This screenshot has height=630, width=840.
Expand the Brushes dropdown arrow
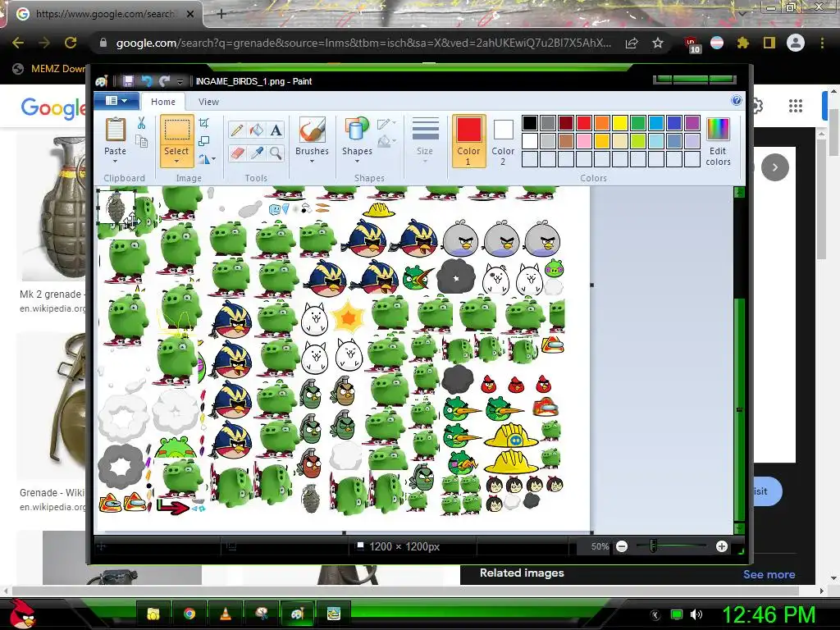tap(313, 162)
